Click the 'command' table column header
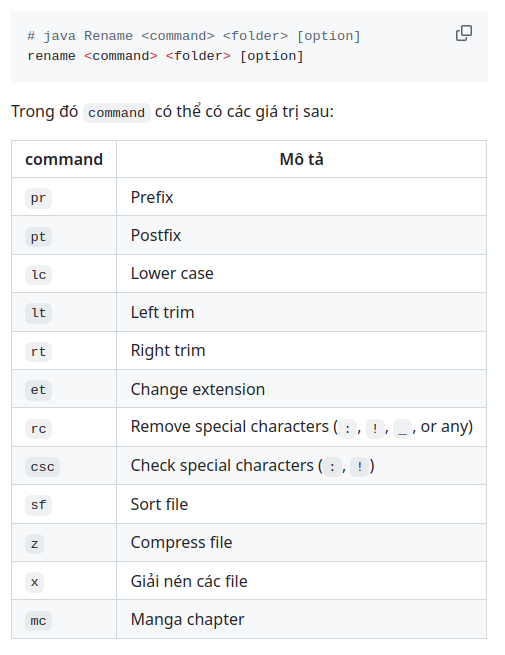The image size is (505, 655). point(64,159)
